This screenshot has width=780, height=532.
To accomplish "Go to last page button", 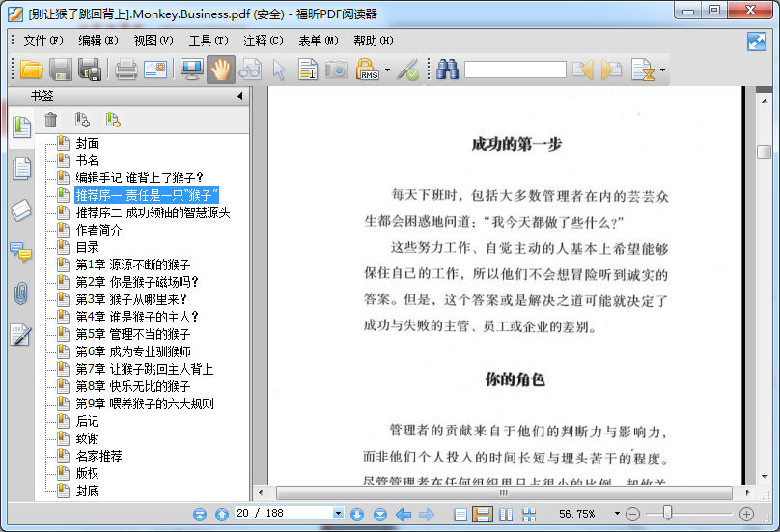I will coord(380,514).
